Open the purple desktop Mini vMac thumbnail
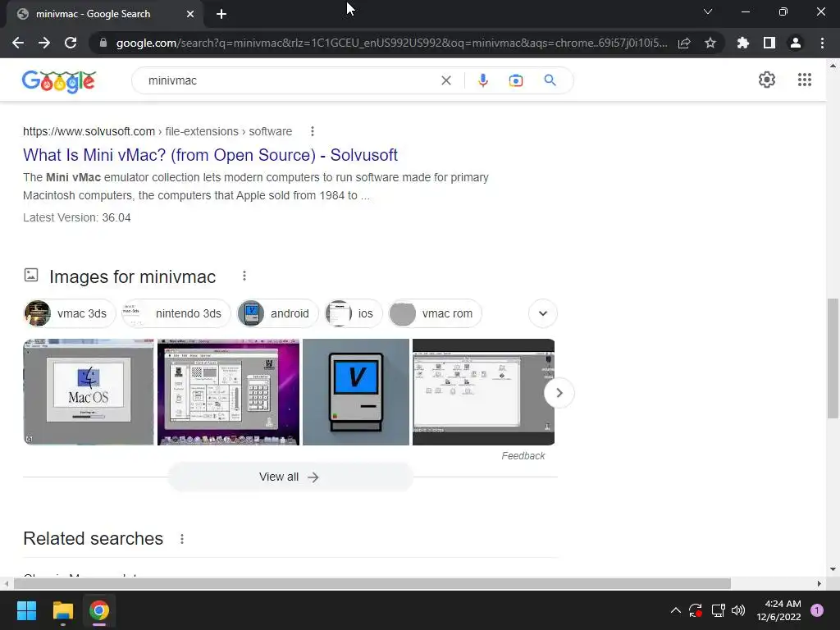This screenshot has height=630, width=840. click(x=228, y=391)
